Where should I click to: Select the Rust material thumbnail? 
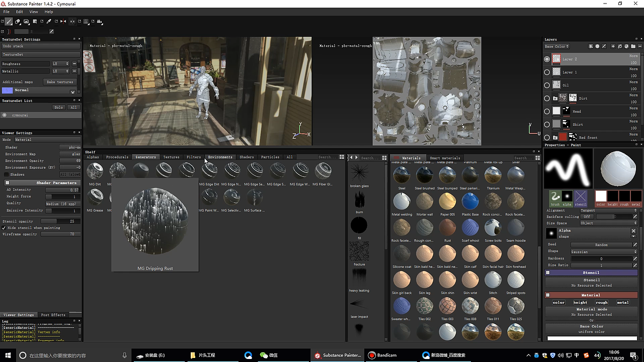[447, 228]
